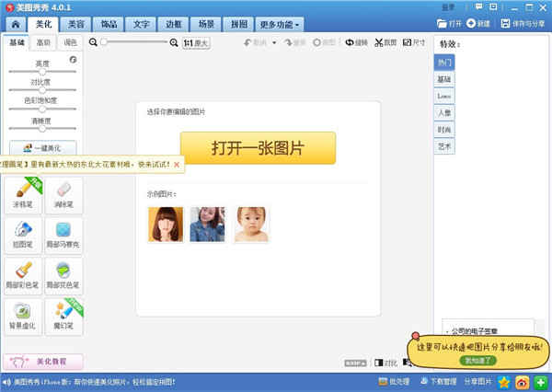Click the 亮度 brightness slider handle
Screen dimensions: 552x392
[42, 72]
